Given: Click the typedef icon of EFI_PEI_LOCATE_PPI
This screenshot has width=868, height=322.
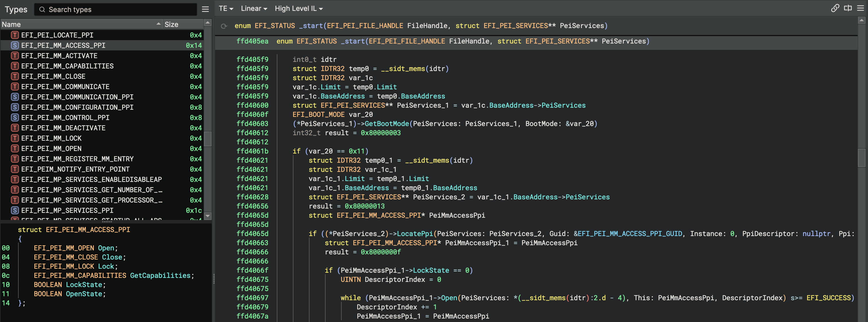Looking at the screenshot, I should point(15,35).
